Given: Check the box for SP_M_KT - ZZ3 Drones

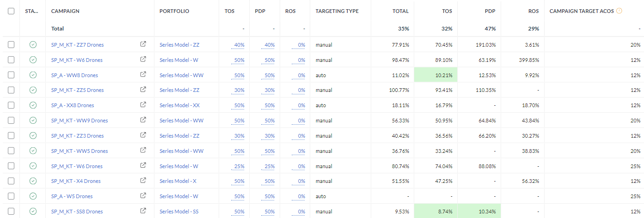Looking at the screenshot, I should 11,135.
